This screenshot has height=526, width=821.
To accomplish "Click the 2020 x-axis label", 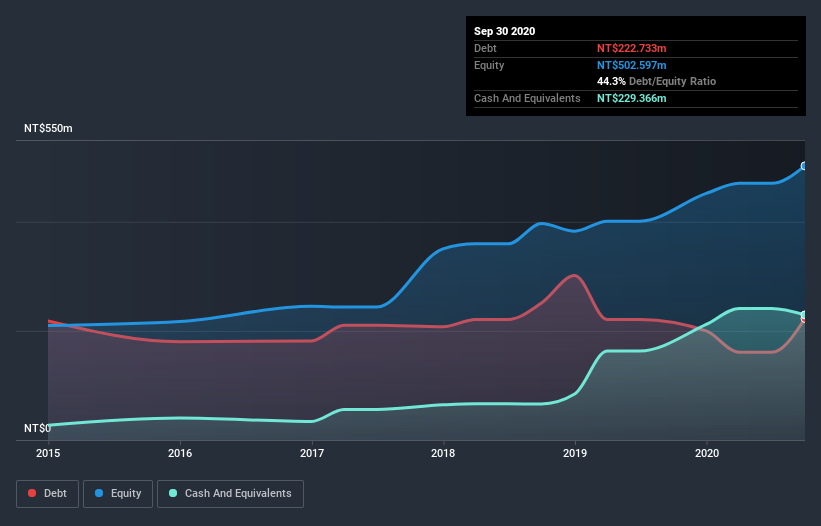I will (707, 453).
